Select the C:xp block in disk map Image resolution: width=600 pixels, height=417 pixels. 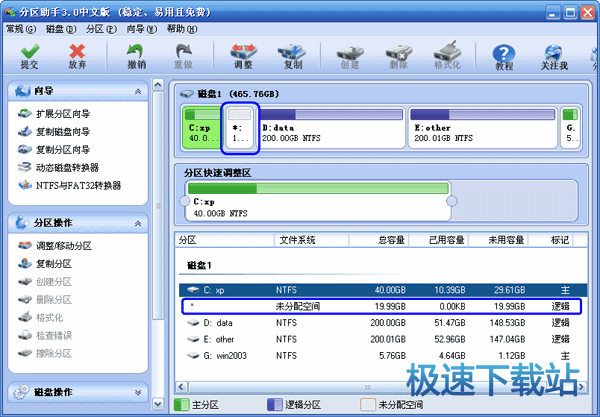[x=202, y=128]
